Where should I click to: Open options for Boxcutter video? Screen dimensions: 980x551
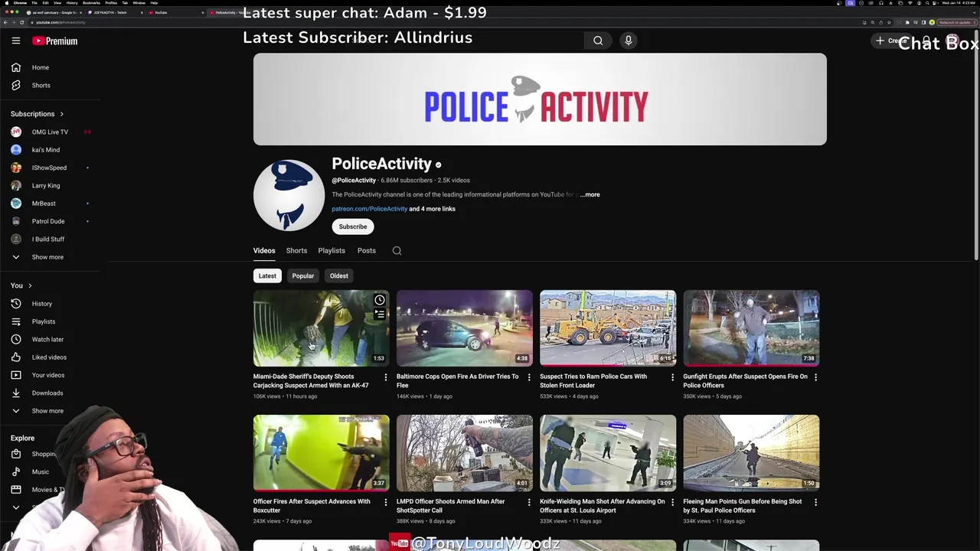point(385,502)
